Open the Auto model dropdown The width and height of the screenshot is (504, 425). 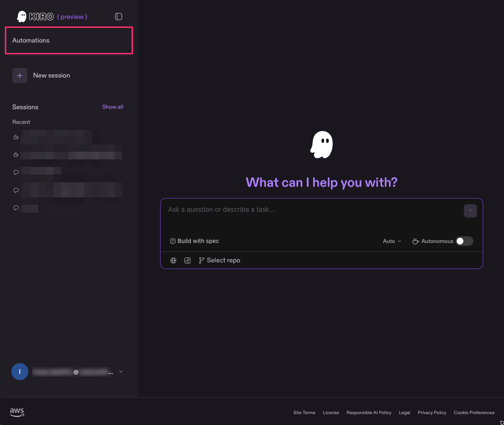[392, 241]
